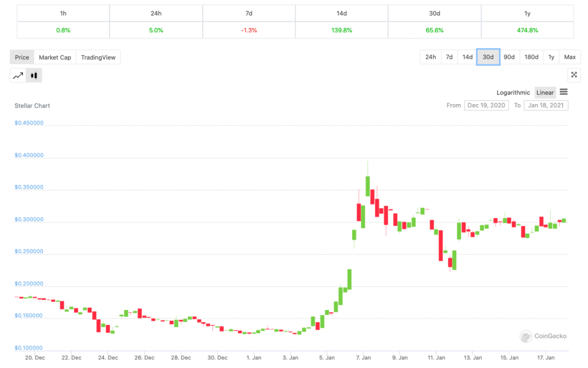Screen dimensions: 588x368
Task: Open the TradingView tab
Action: tap(97, 57)
